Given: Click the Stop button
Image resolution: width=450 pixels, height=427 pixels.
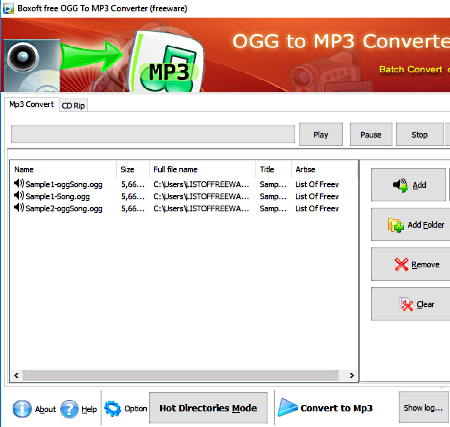Looking at the screenshot, I should [419, 134].
